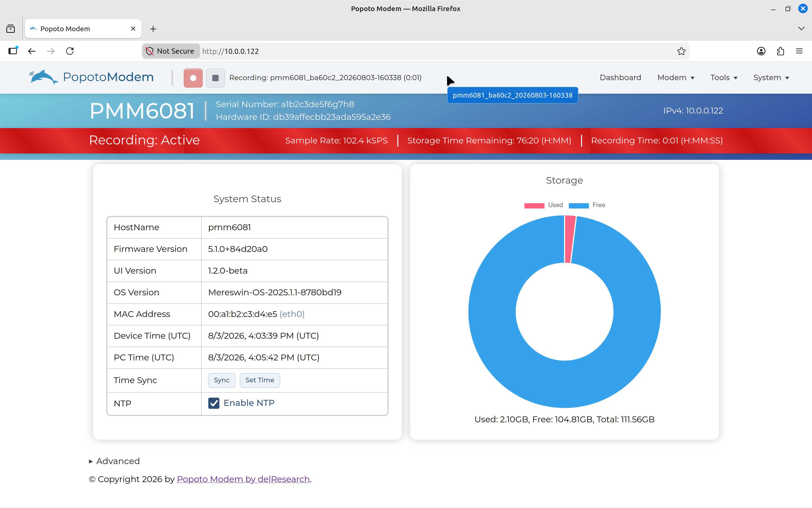Select the Popoto Modem browser tab
The height and width of the screenshot is (508, 812).
tap(83, 29)
